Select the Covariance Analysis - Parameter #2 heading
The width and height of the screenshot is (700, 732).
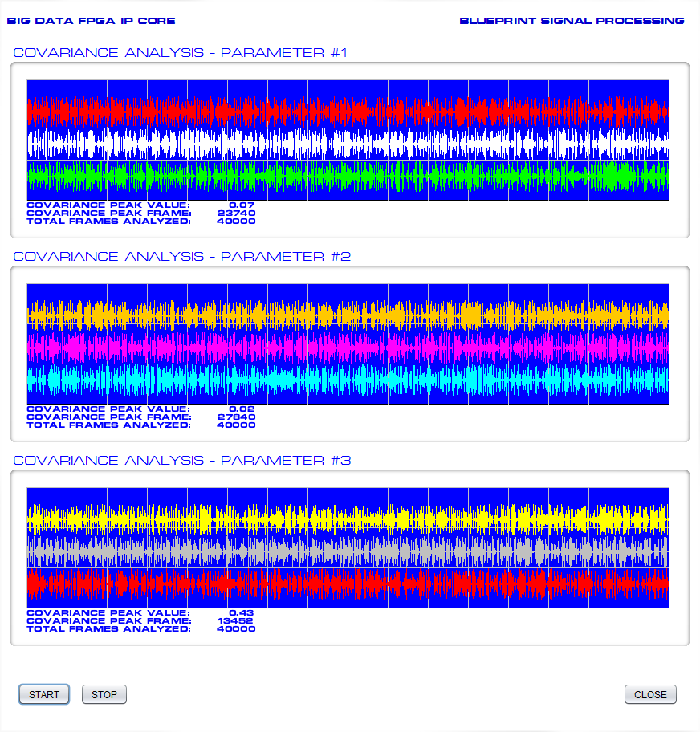tap(182, 257)
